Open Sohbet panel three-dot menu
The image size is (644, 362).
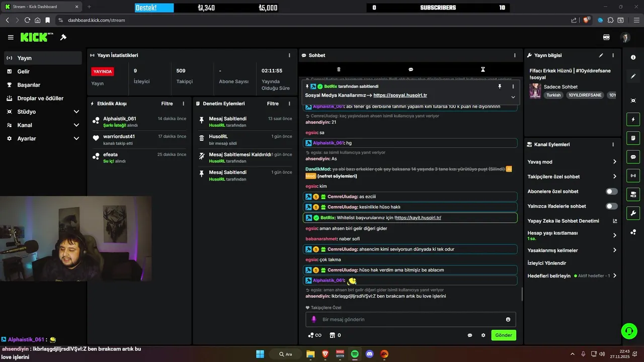[x=515, y=55]
